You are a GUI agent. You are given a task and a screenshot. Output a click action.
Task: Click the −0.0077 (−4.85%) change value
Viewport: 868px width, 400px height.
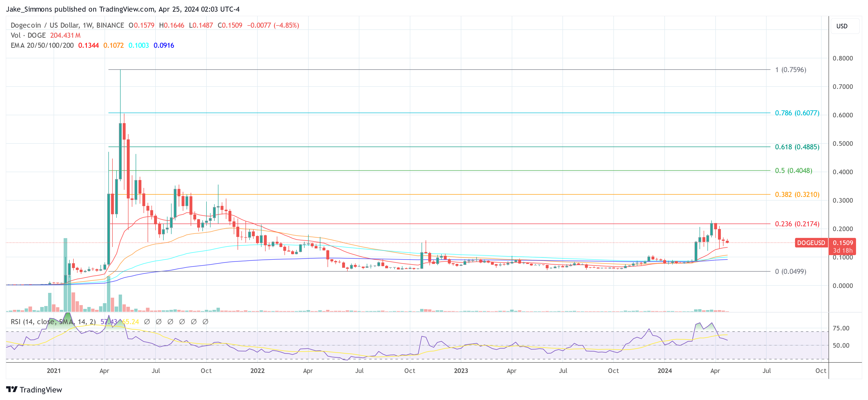273,25
